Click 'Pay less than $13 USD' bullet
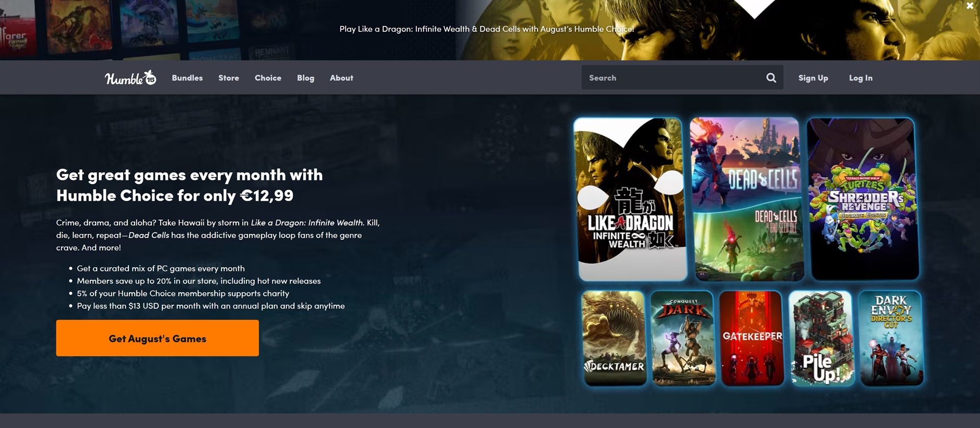Viewport: 980px width, 428px height. click(x=211, y=306)
